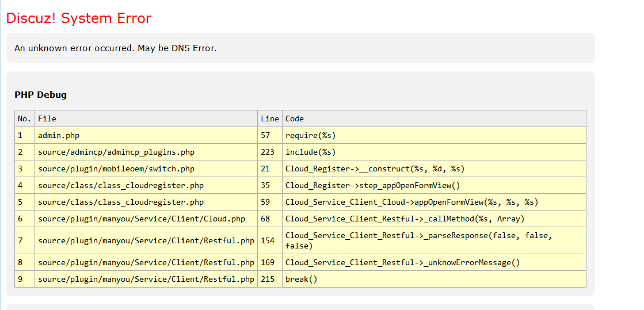Click the 'Code' column header
Screen dimensions: 644x310
pyautogui.click(x=434, y=118)
